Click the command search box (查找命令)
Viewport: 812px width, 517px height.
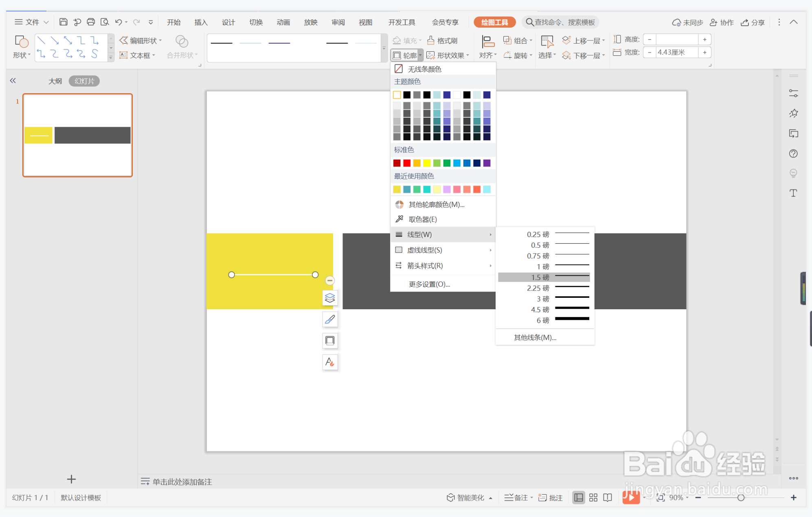coord(561,22)
